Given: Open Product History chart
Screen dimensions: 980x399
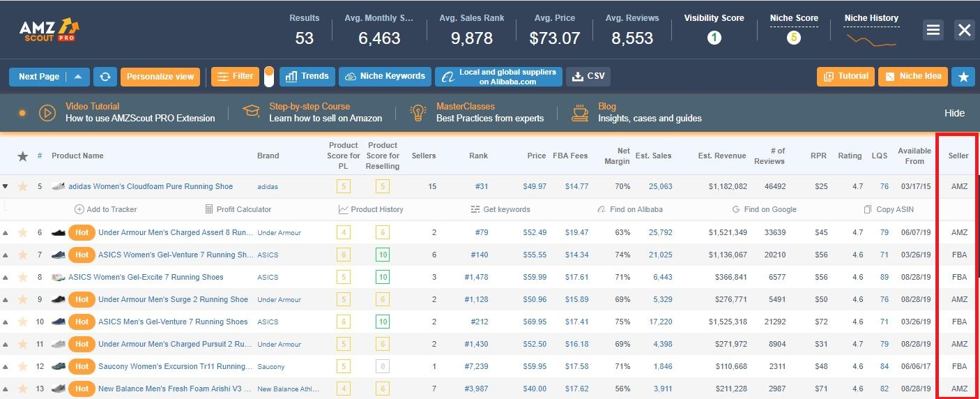Looking at the screenshot, I should pyautogui.click(x=371, y=209).
